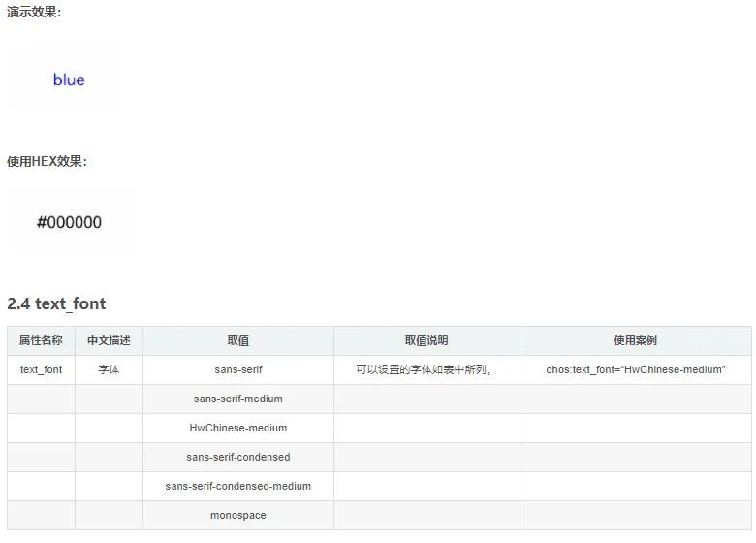The image size is (756, 543).
Task: Click the #000000 demo image
Action: pyautogui.click(x=70, y=222)
